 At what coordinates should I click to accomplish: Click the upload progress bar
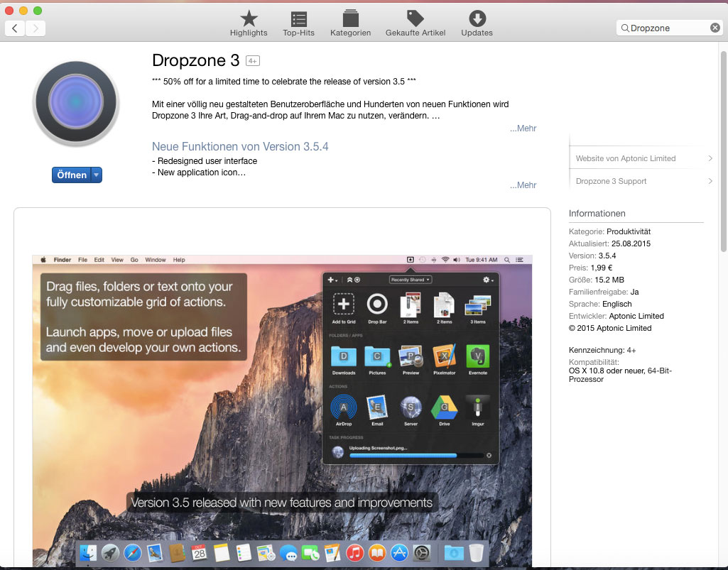coord(416,455)
